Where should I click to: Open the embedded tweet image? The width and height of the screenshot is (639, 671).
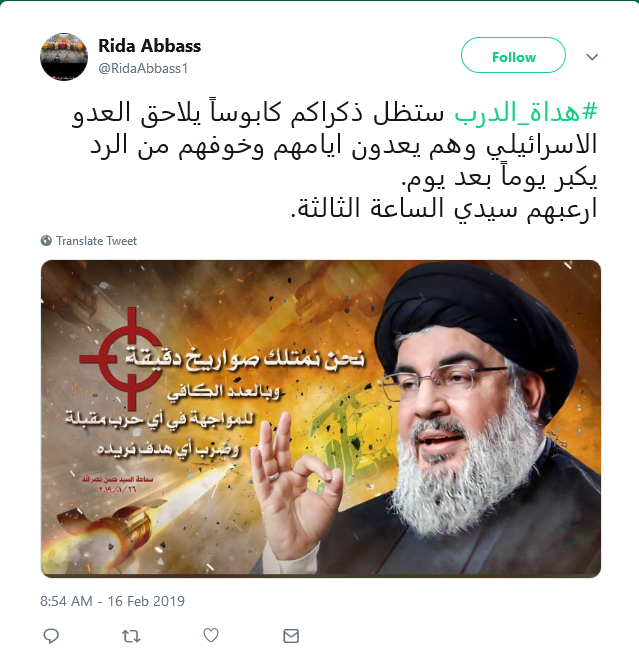(x=321, y=419)
